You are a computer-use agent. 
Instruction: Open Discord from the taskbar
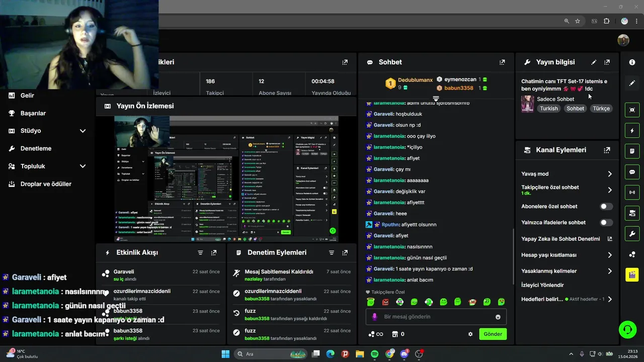pos(404,354)
